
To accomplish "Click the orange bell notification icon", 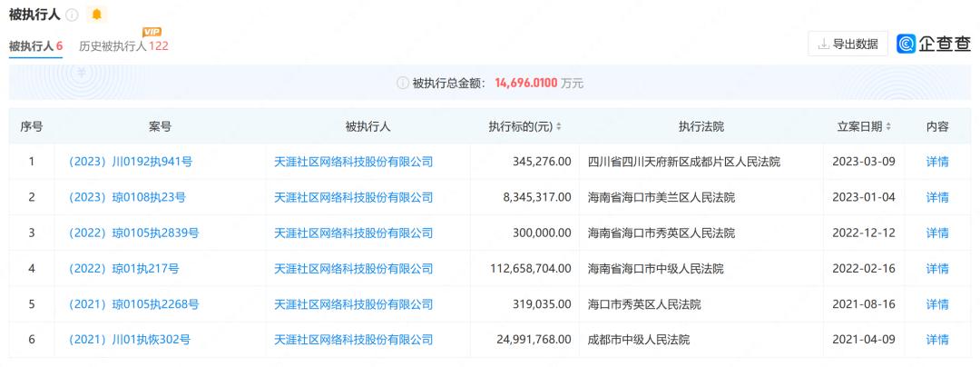I will coord(96,15).
